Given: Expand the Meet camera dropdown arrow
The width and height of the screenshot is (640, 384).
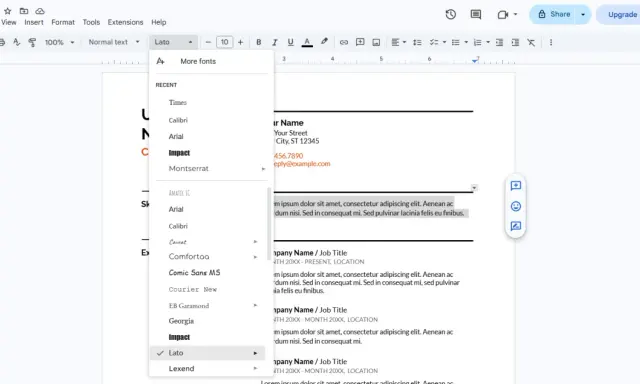Looking at the screenshot, I should click(516, 14).
